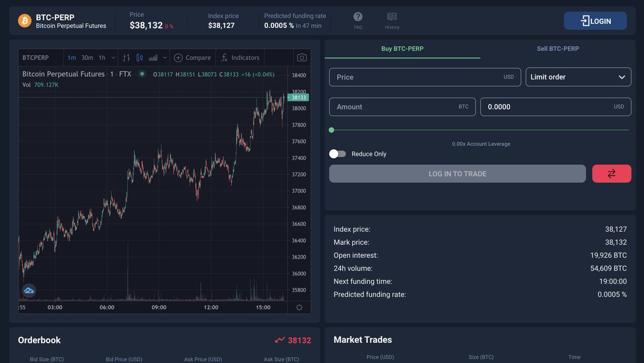The width and height of the screenshot is (644, 363).
Task: Click the header index price $38,127
Action: pyautogui.click(x=221, y=25)
